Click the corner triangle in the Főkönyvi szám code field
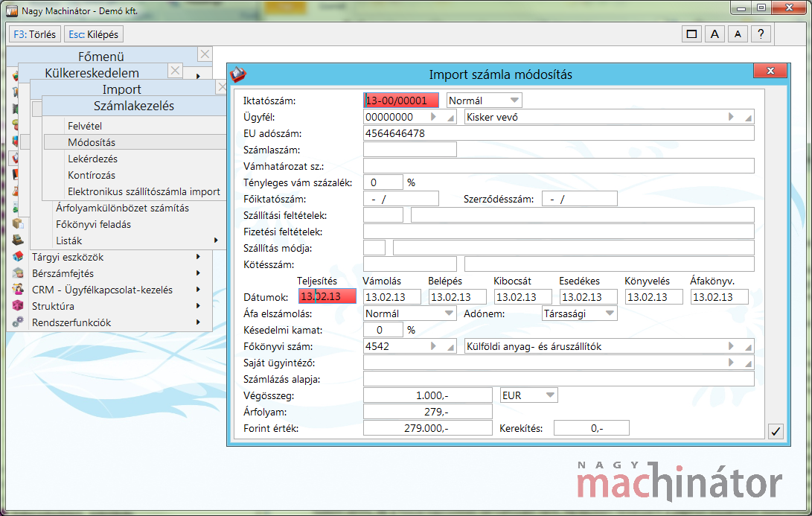This screenshot has width=812, height=516. coord(451,348)
